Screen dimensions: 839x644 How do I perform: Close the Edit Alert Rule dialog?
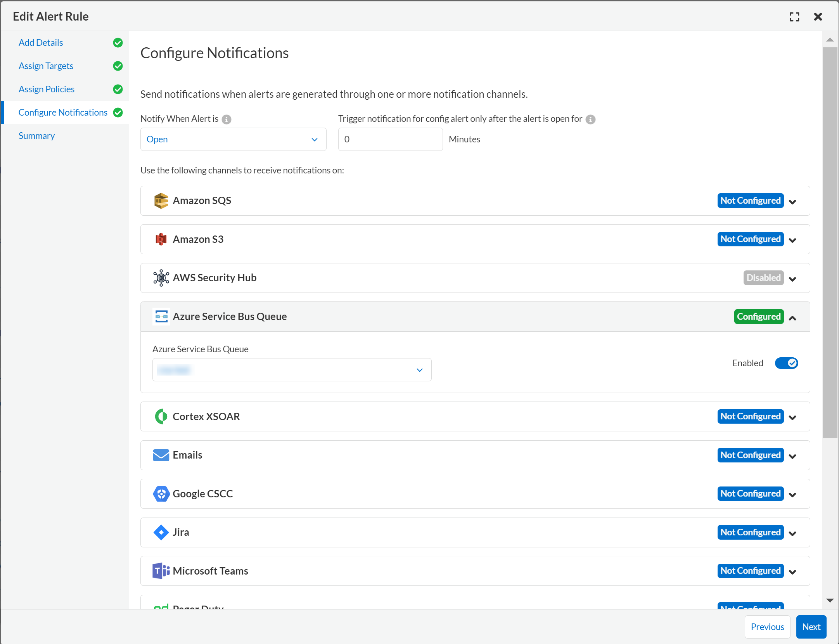point(818,17)
